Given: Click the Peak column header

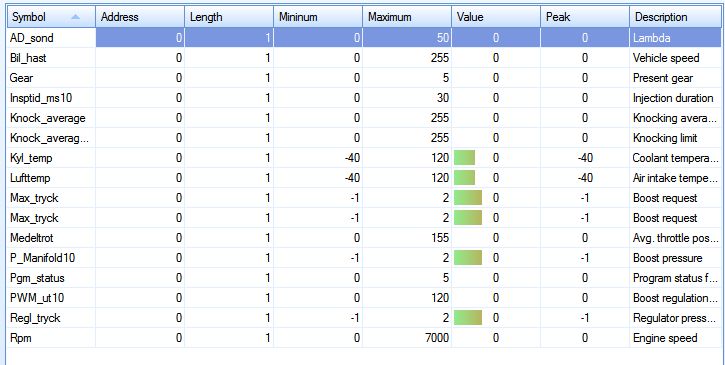Looking at the screenshot, I should click(585, 17).
